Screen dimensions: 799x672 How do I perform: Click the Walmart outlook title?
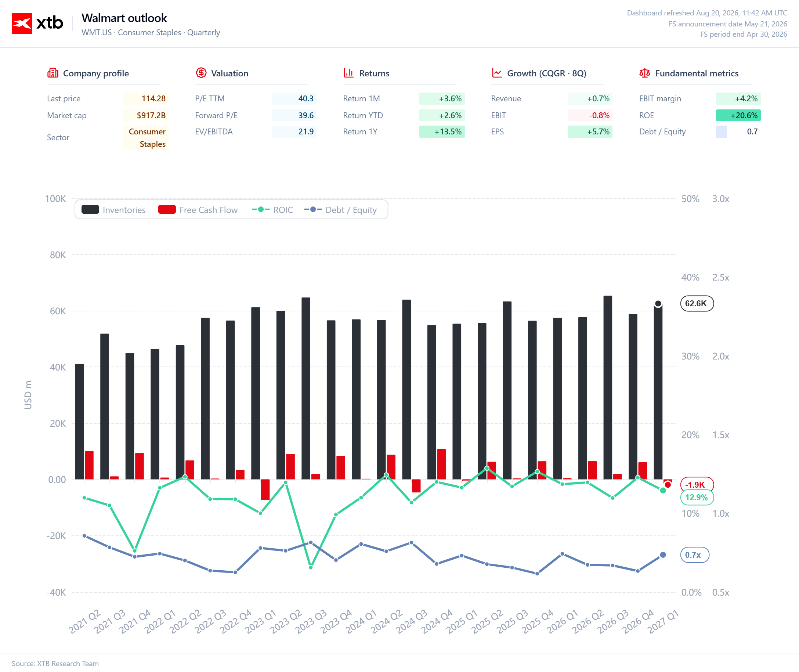124,18
